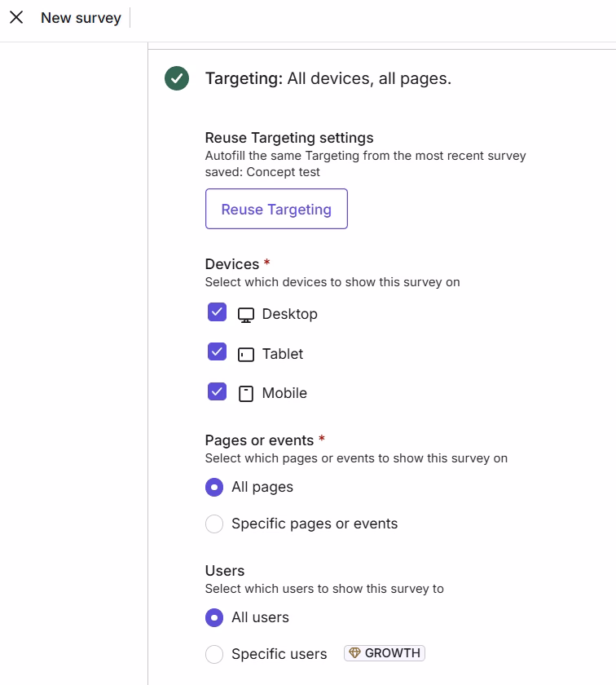This screenshot has height=685, width=616.
Task: Click the New survey title
Action: click(x=81, y=17)
